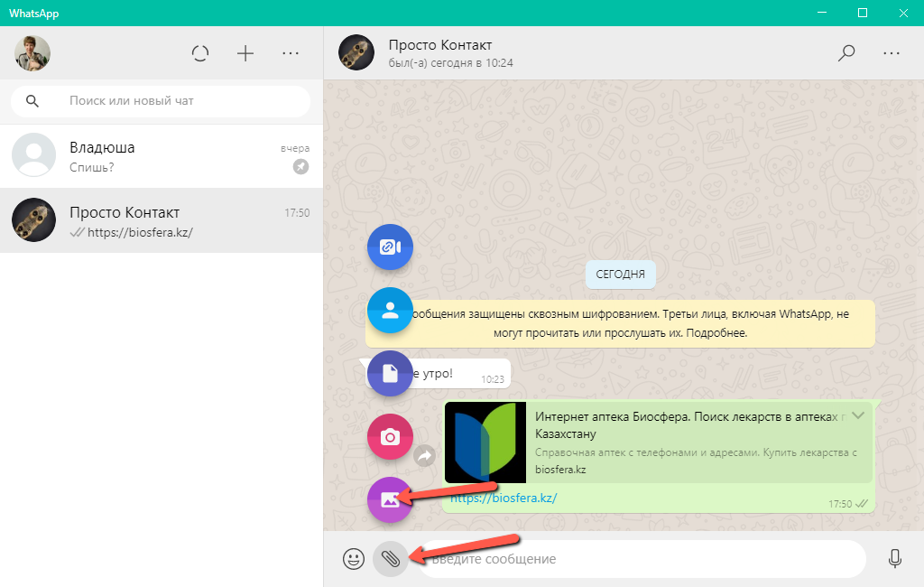
Task: Start a new chat with plus icon
Action: point(245,53)
